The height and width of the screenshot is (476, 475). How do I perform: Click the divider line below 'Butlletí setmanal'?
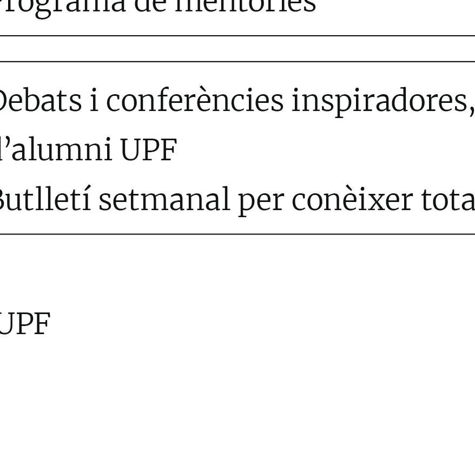(x=237, y=234)
